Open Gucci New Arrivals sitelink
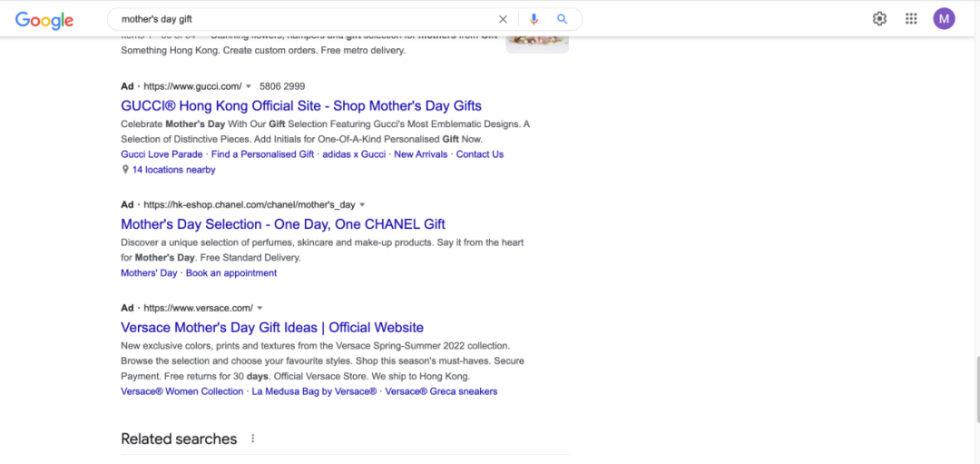980x464 pixels. click(x=421, y=153)
